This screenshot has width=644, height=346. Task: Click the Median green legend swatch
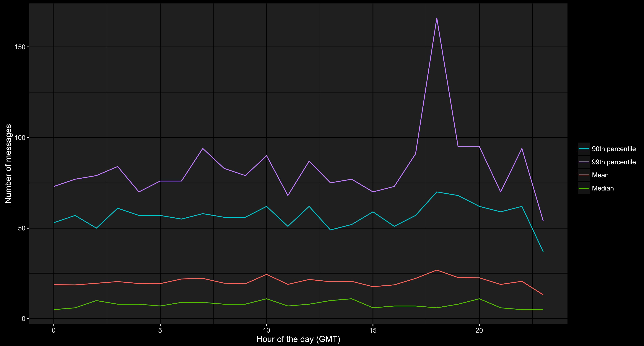tap(584, 188)
